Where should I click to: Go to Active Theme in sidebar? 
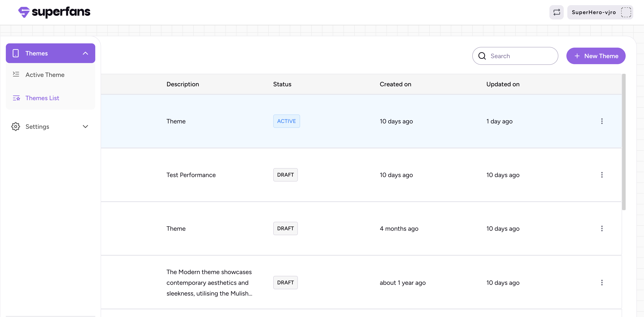click(45, 75)
